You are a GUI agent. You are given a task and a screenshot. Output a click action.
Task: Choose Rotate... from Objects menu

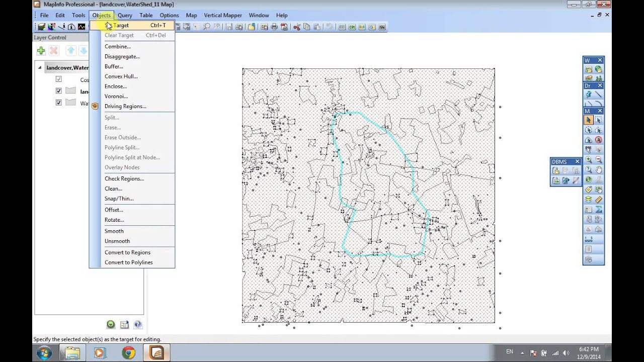pyautogui.click(x=132, y=220)
